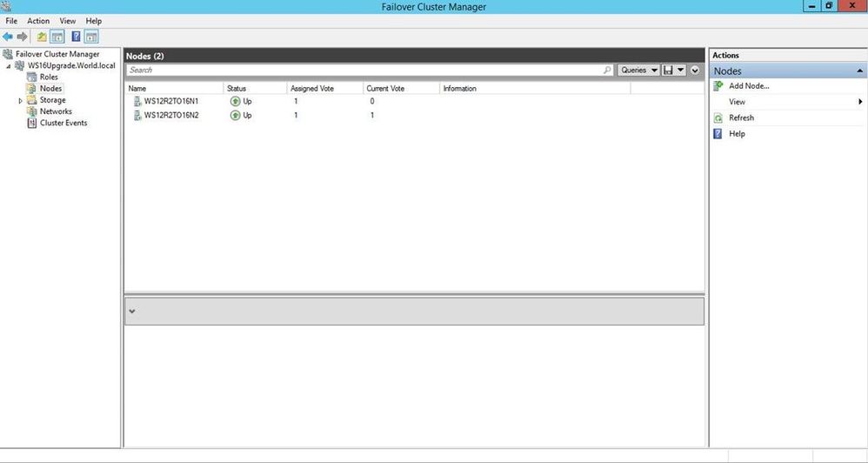The image size is (868, 463).
Task: Expand the details pane chevron
Action: pos(131,312)
